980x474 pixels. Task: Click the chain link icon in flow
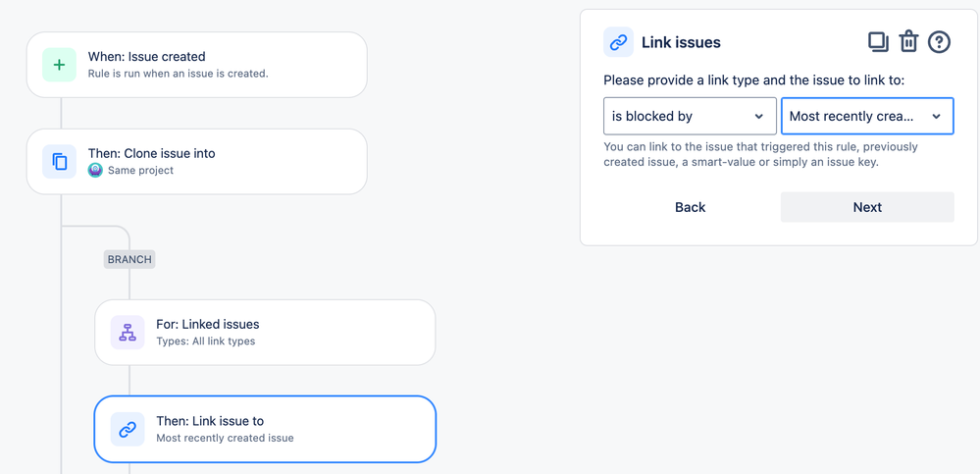(x=128, y=429)
